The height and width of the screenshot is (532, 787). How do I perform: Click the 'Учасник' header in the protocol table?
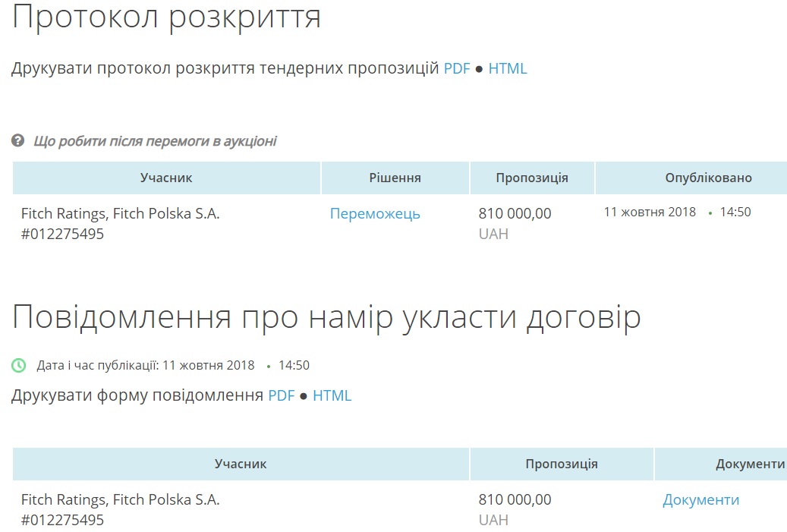pos(166,178)
